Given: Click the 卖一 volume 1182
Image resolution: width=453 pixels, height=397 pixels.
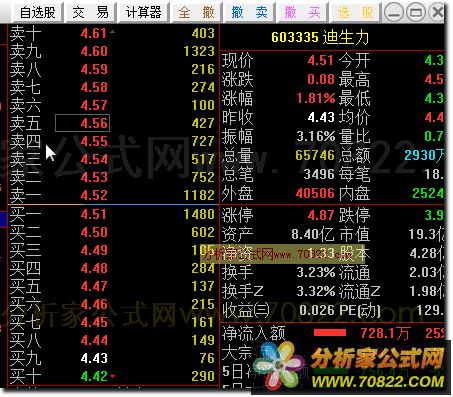Looking at the screenshot, I should [x=199, y=195].
